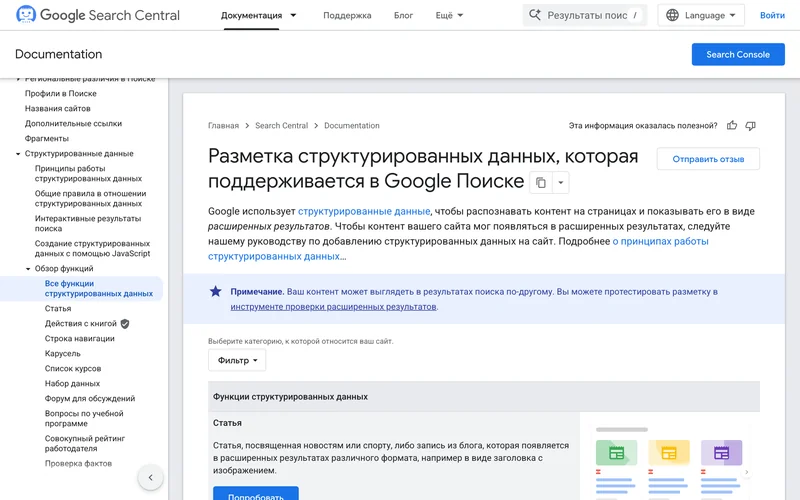Open Профили в Поиске sidebar item
Viewport: 800px width, 500px height.
(61, 93)
